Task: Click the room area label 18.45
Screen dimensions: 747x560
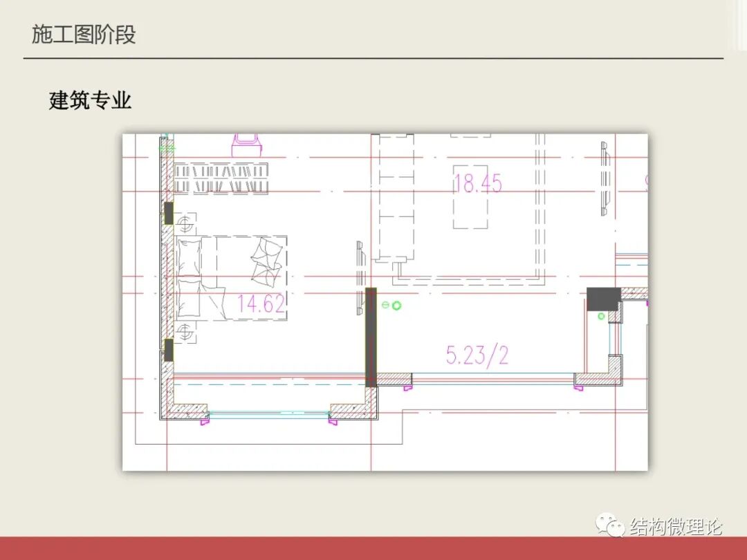Action: tap(477, 183)
